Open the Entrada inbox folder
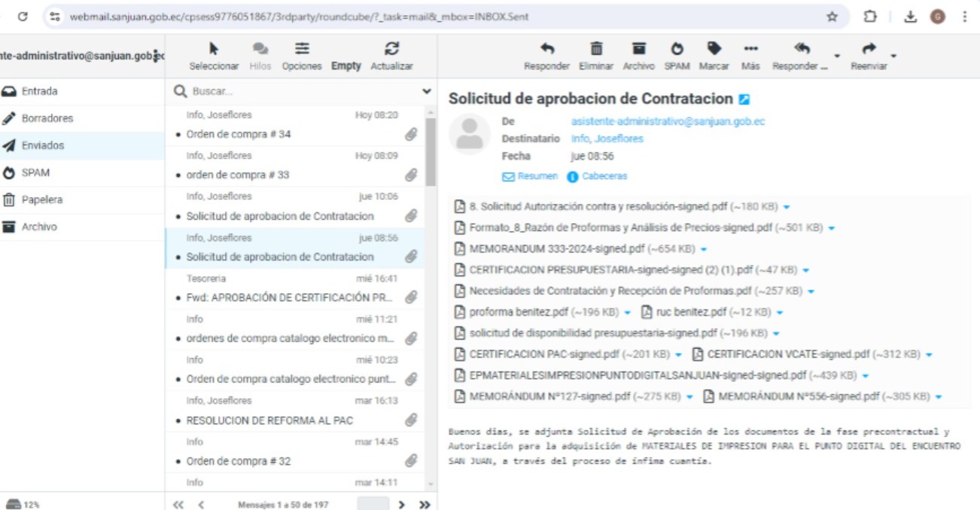The height and width of the screenshot is (510, 980). [39, 91]
